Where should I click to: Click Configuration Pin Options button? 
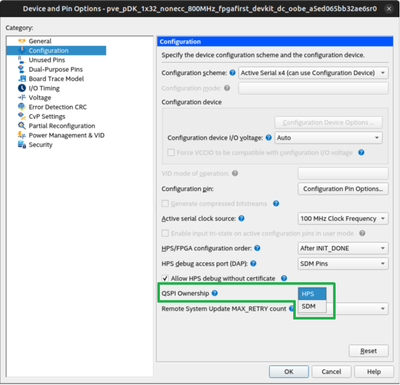343,189
